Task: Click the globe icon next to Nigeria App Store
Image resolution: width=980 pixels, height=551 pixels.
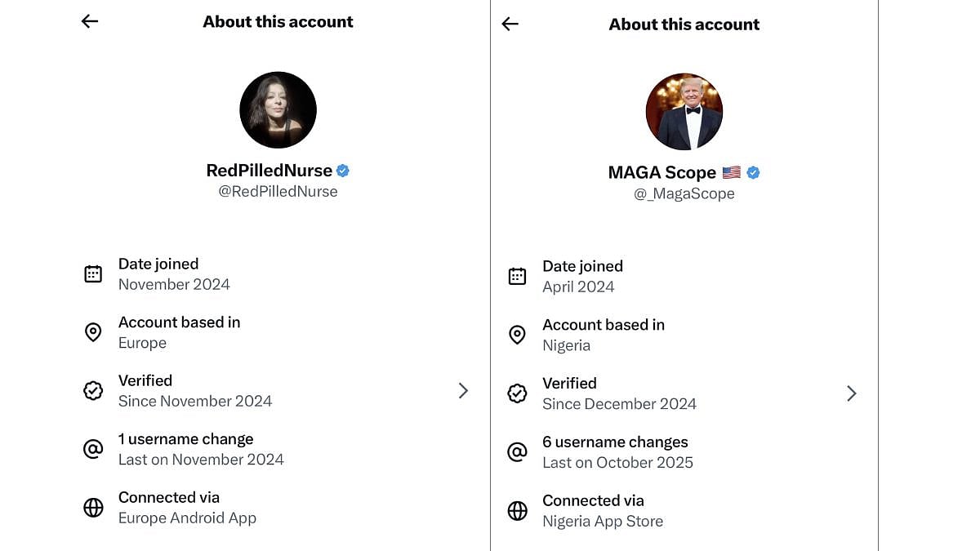Action: [517, 510]
